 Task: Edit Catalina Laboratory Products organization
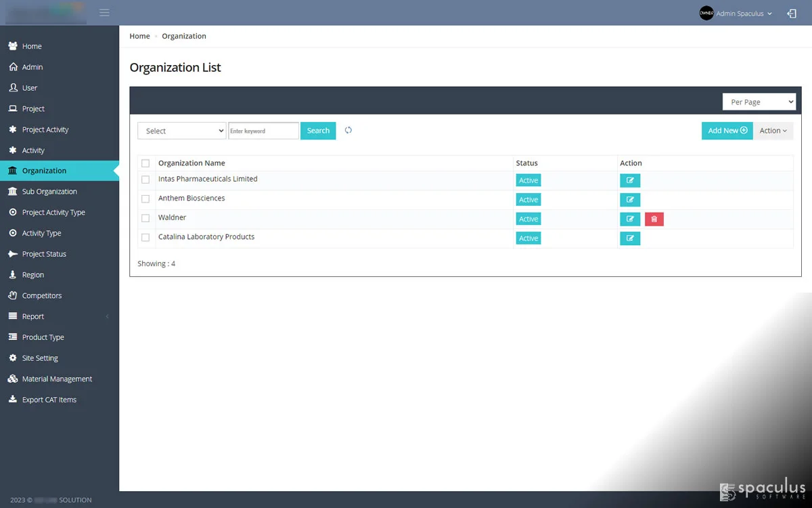pyautogui.click(x=630, y=238)
